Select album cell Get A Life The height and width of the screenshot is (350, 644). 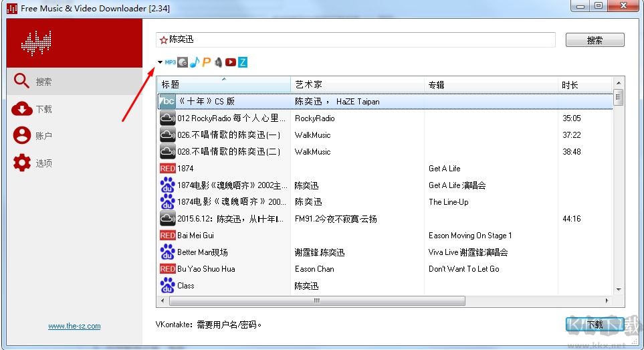pos(445,169)
